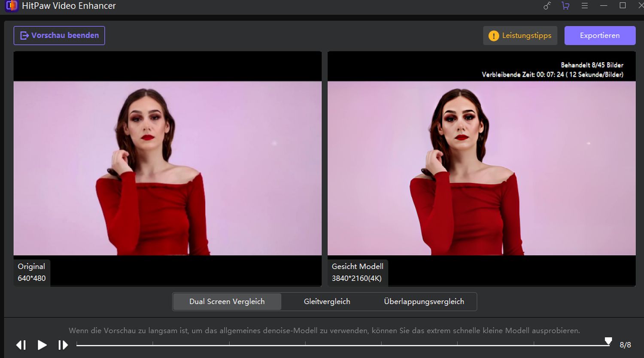This screenshot has width=644, height=358.
Task: Select the Dual Screen Vergleich tab
Action: click(227, 301)
